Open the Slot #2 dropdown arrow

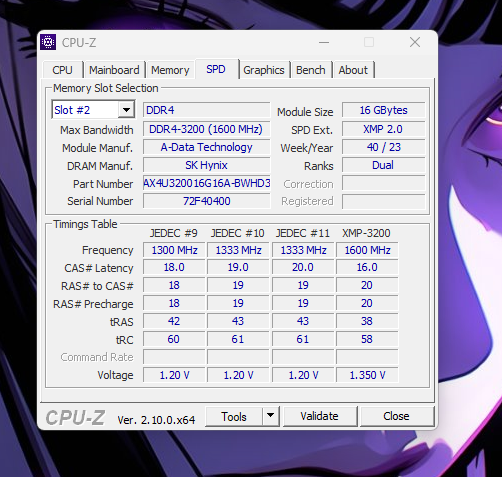pos(126,110)
